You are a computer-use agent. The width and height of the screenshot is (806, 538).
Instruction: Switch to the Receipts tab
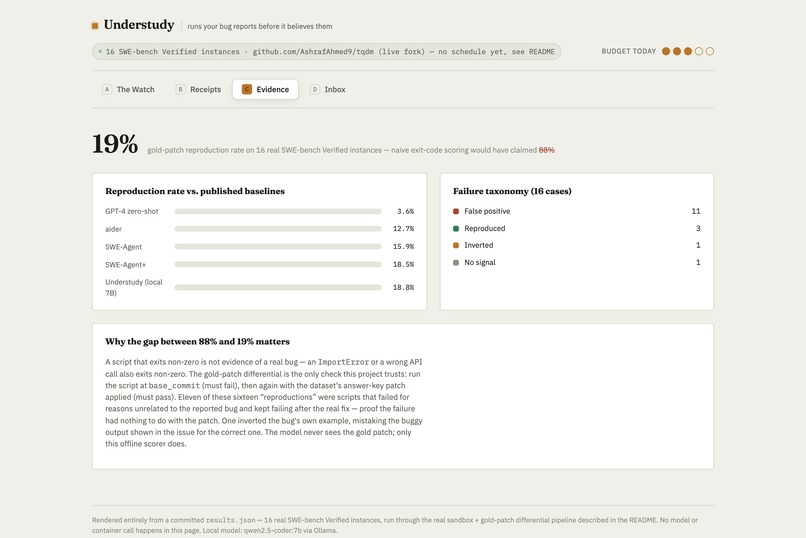pyautogui.click(x=198, y=89)
